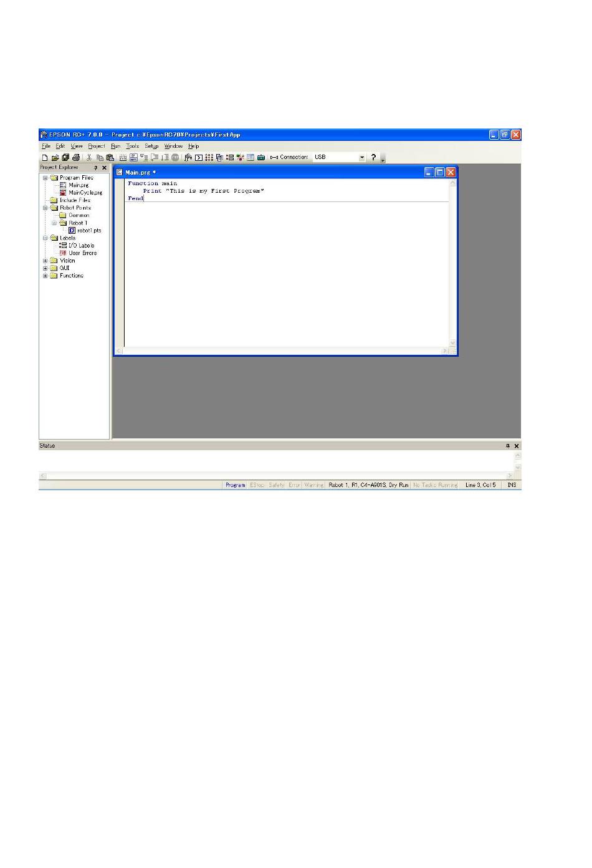Click the gray round Stop icon
592x868 pixels.
(x=175, y=158)
